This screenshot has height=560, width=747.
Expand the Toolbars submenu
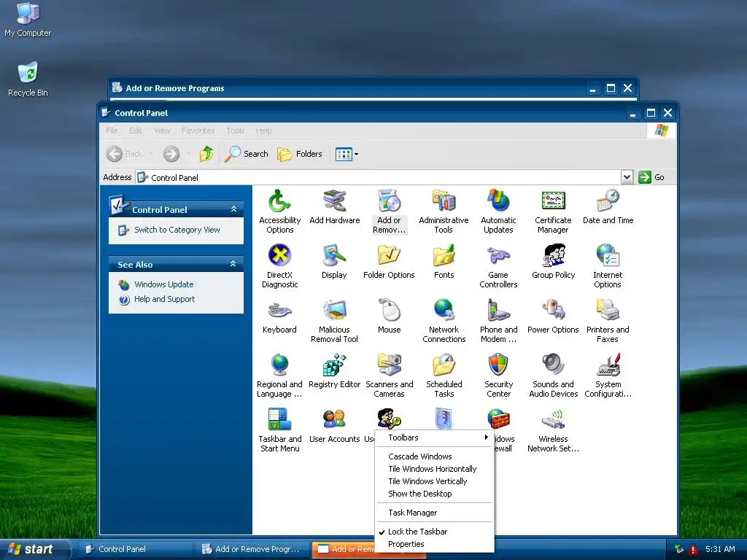pyautogui.click(x=435, y=437)
